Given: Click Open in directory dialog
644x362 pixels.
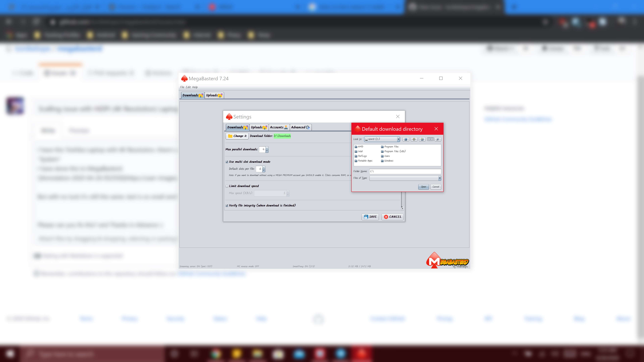Looking at the screenshot, I should pos(423,187).
